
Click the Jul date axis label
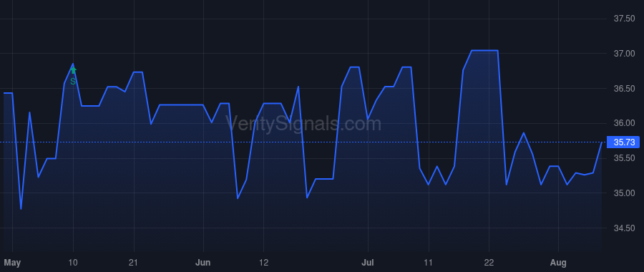[368, 263]
